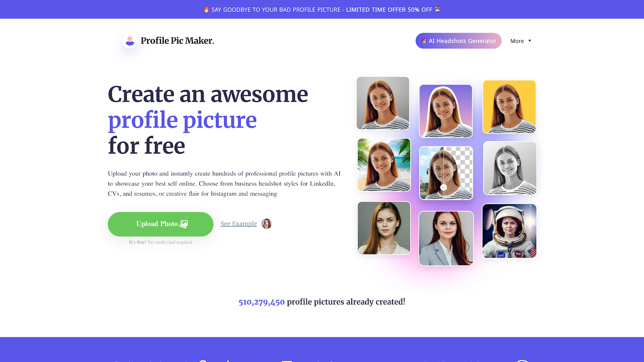Expand the More dropdown arrow
This screenshot has width=644, height=362.
(x=530, y=41)
